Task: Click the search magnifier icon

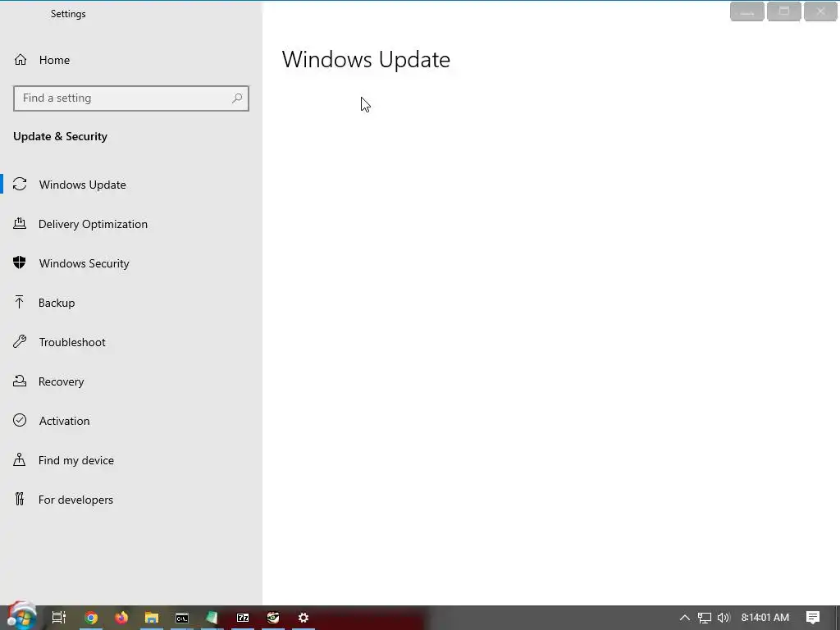Action: tap(237, 98)
